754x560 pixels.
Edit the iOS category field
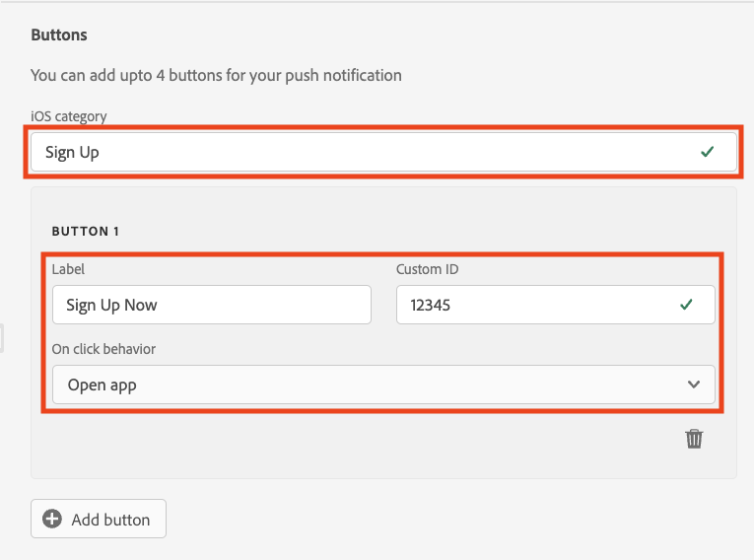(383, 152)
